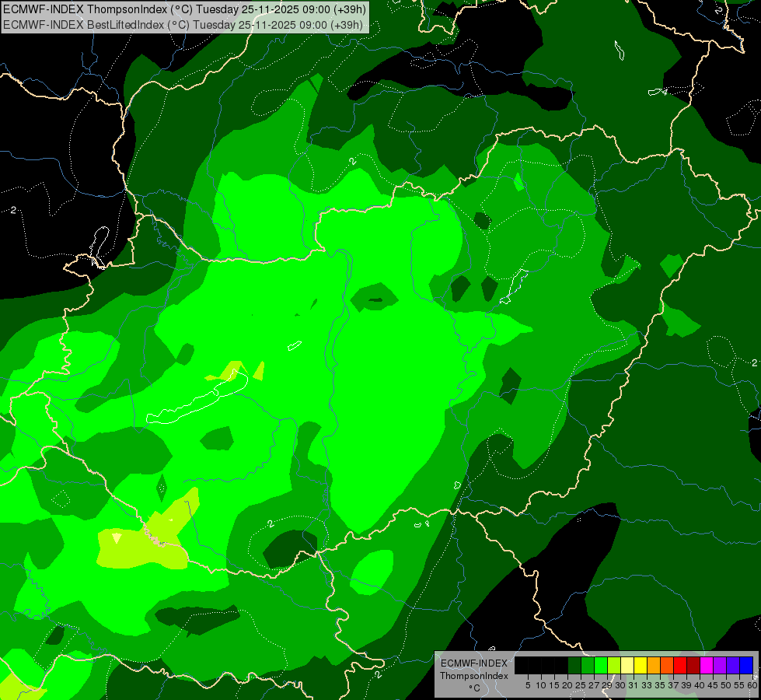Click the legend tick value 40

click(700, 685)
